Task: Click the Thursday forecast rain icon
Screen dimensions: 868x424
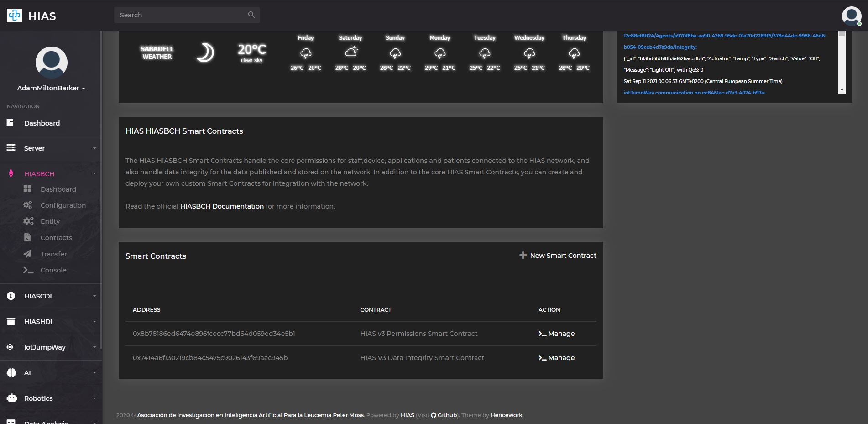Action: click(x=574, y=53)
